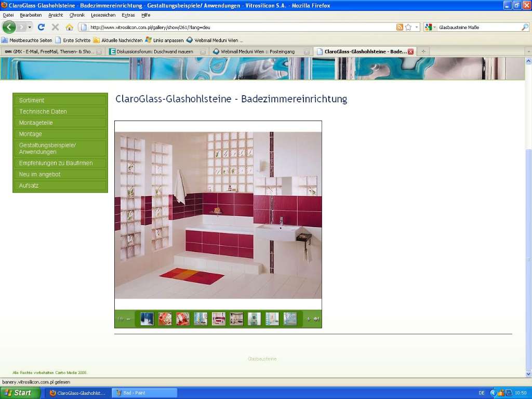
Task: Click the page scrollbar up arrow
Action: coord(528,61)
